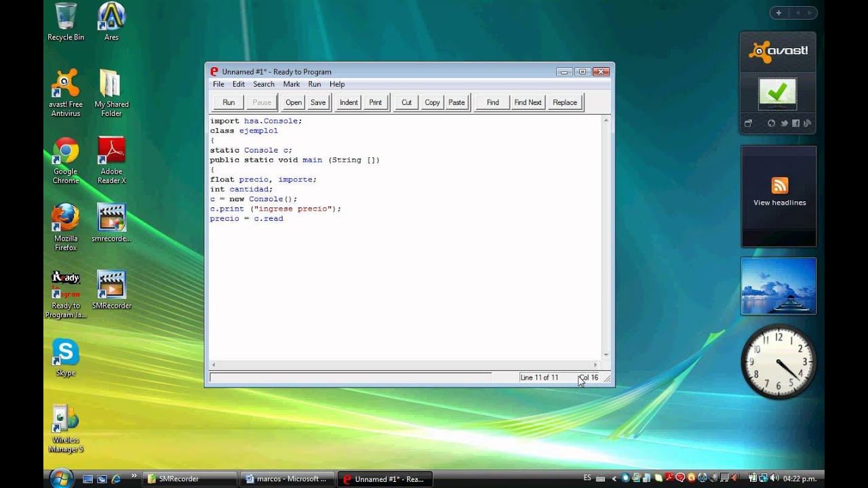Open the Run menu
Screen dimensions: 868x488
coord(315,84)
